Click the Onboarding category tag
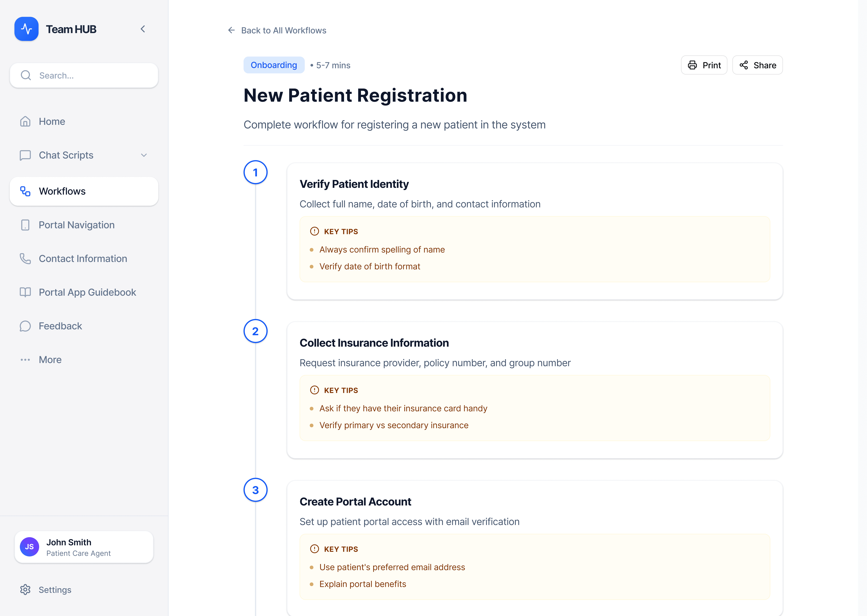 pos(273,65)
